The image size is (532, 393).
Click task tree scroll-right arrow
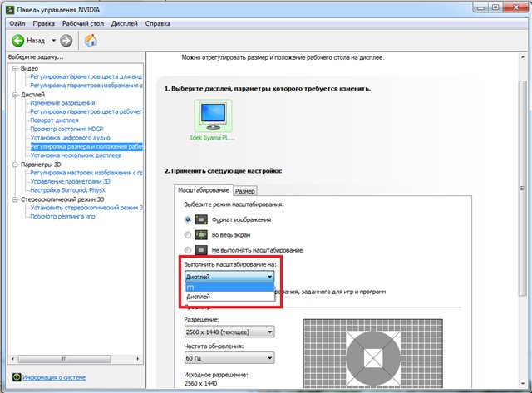tap(138, 359)
